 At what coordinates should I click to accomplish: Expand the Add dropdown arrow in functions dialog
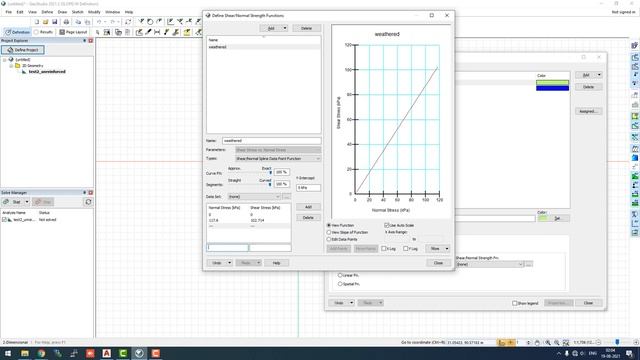285,28
